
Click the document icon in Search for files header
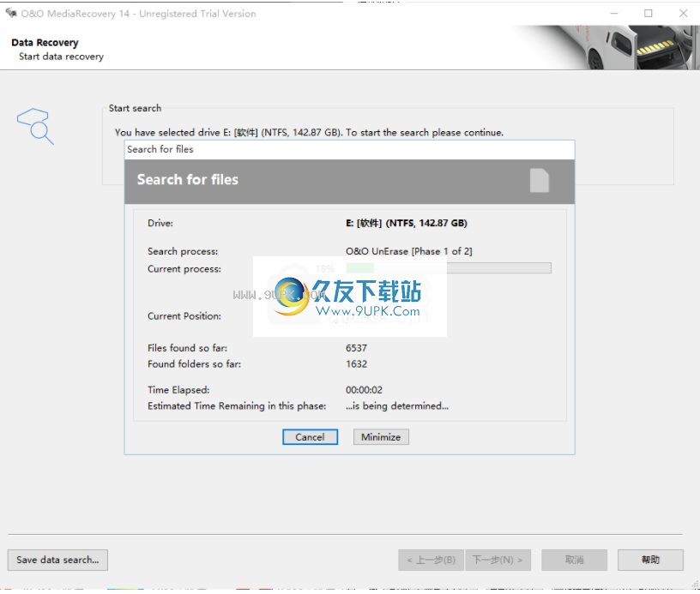click(x=540, y=181)
